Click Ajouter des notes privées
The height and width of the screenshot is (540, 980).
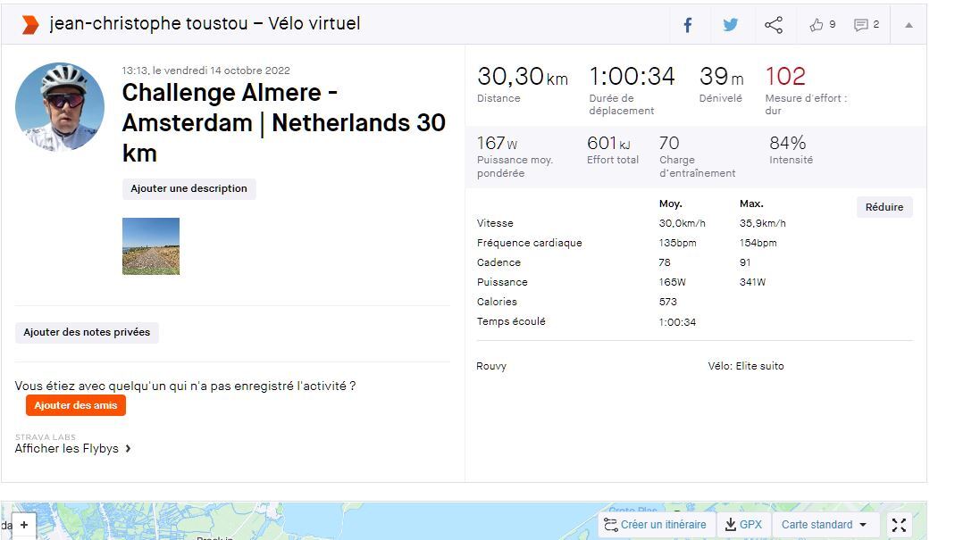(x=88, y=333)
